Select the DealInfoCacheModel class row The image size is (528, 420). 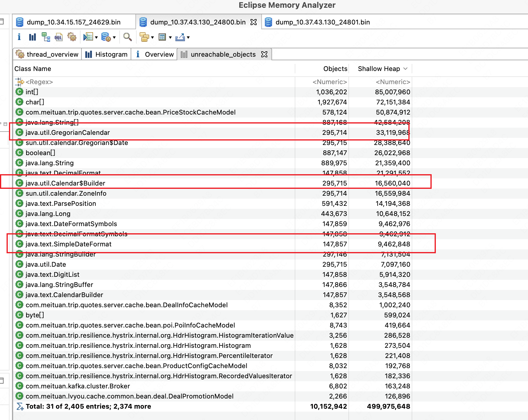click(x=213, y=305)
